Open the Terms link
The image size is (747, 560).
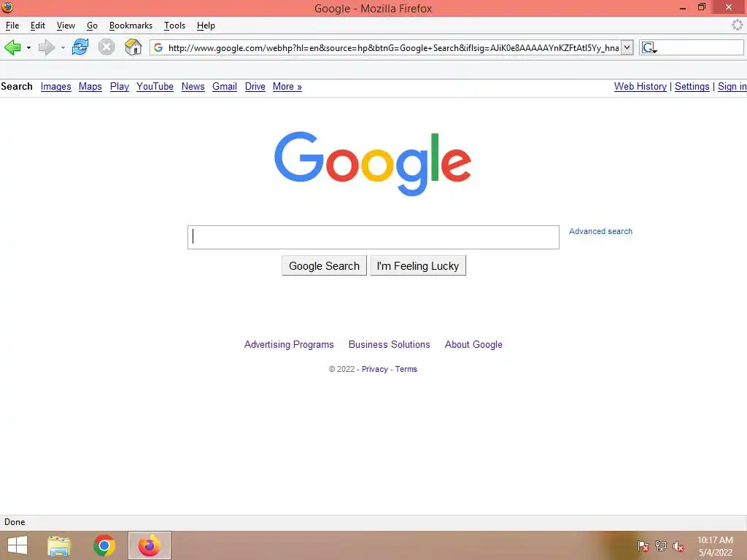(x=406, y=369)
